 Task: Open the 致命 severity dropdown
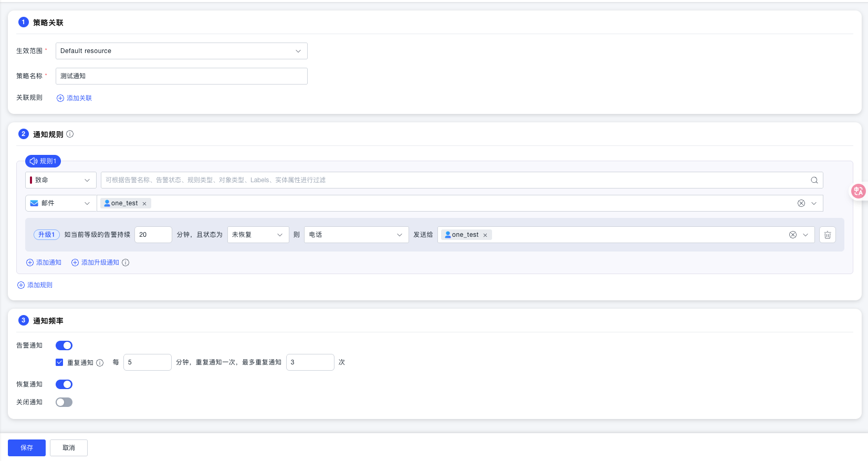coord(61,180)
